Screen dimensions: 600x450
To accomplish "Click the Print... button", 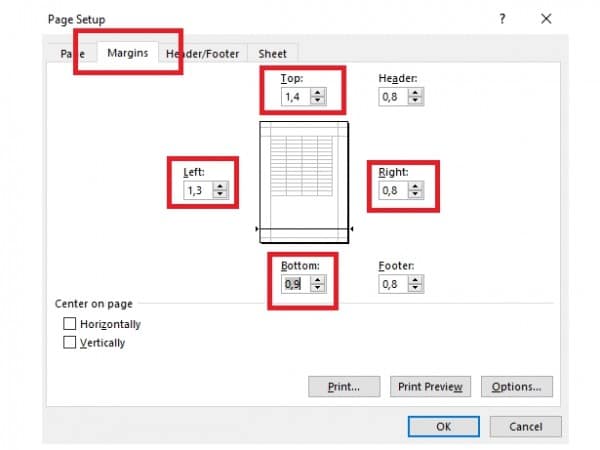I will (x=344, y=386).
